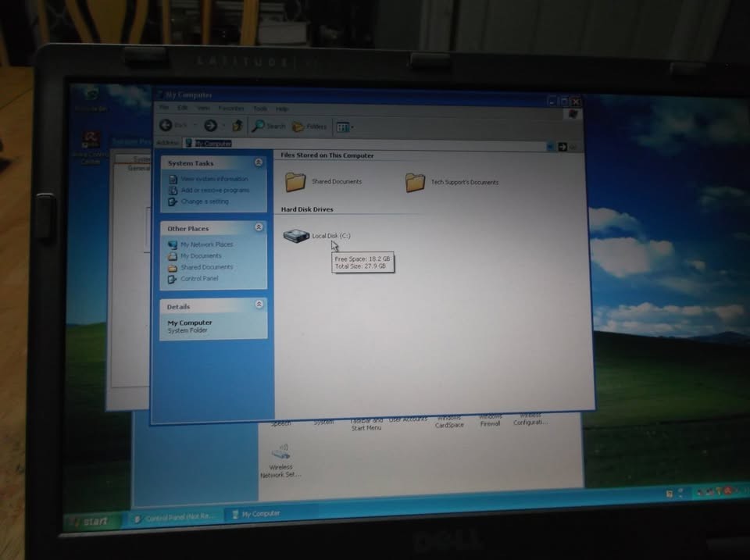Click the Control Panel sidebar icon
The height and width of the screenshot is (560, 750).
point(173,280)
